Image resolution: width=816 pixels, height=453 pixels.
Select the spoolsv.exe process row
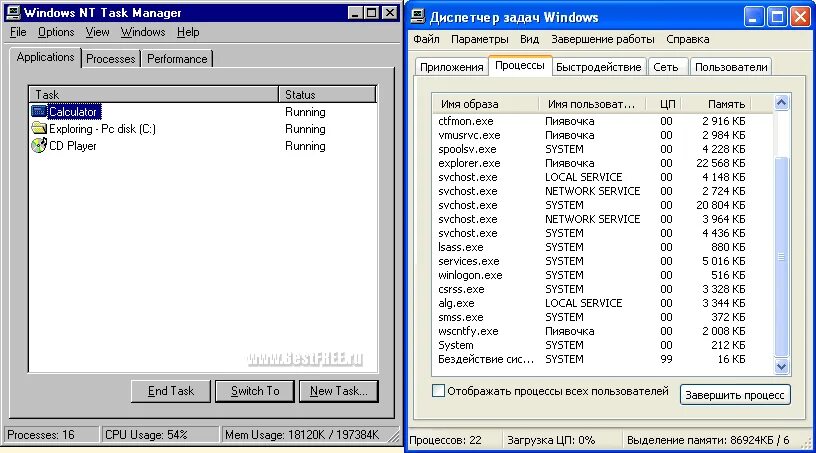tap(602, 149)
